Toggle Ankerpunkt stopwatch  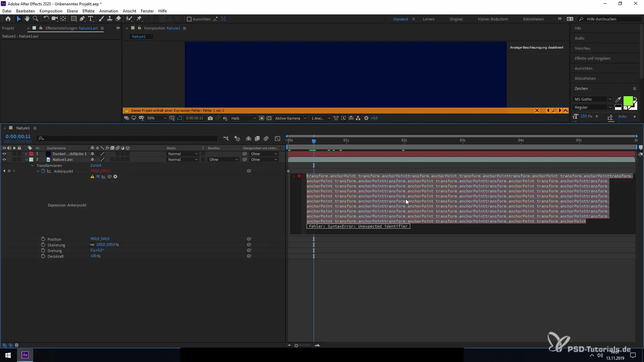(x=43, y=171)
